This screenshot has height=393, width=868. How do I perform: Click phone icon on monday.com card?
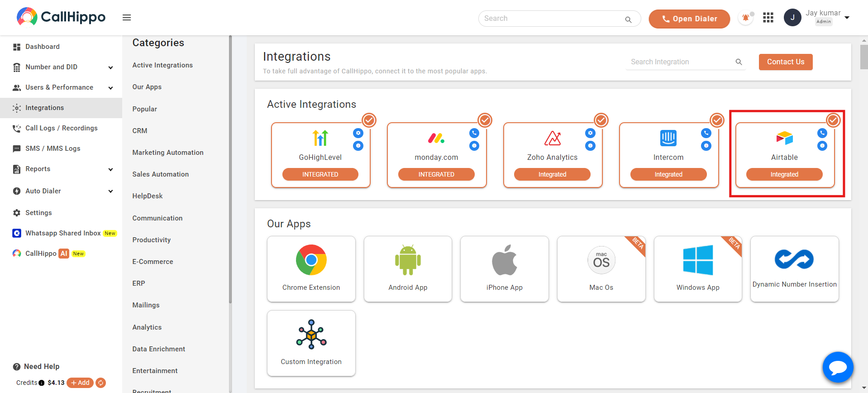tap(474, 133)
